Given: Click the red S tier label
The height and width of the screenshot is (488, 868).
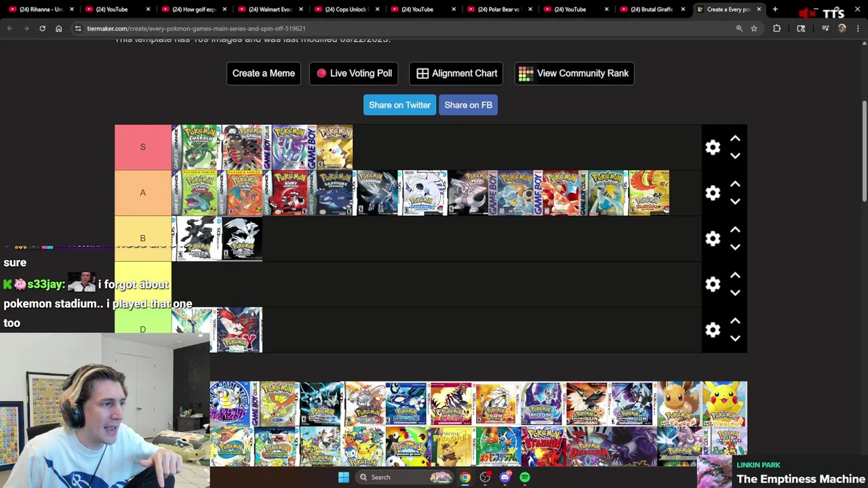Looking at the screenshot, I should pyautogui.click(x=142, y=147).
